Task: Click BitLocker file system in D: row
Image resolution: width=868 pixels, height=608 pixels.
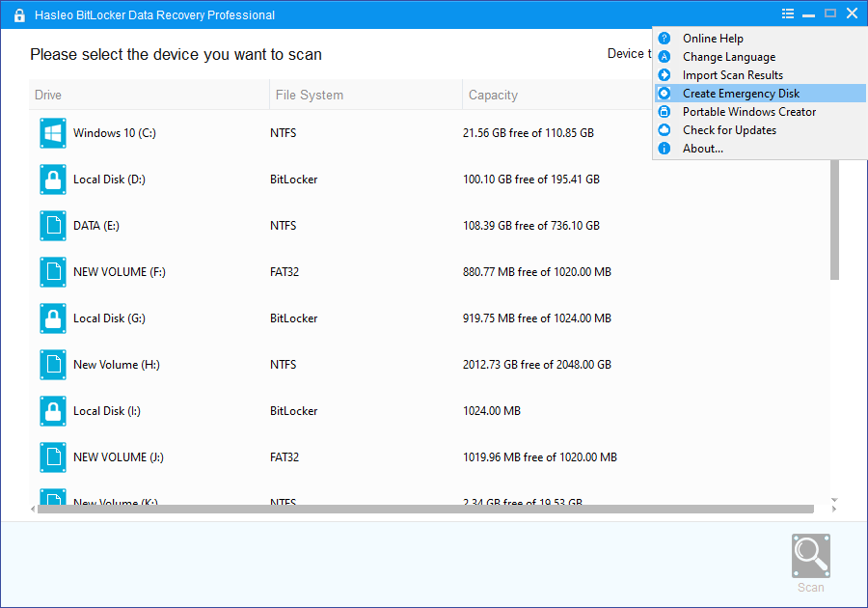Action: click(293, 180)
